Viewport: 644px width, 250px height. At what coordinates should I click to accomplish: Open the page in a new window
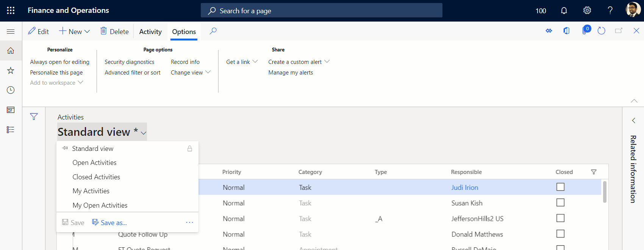619,31
